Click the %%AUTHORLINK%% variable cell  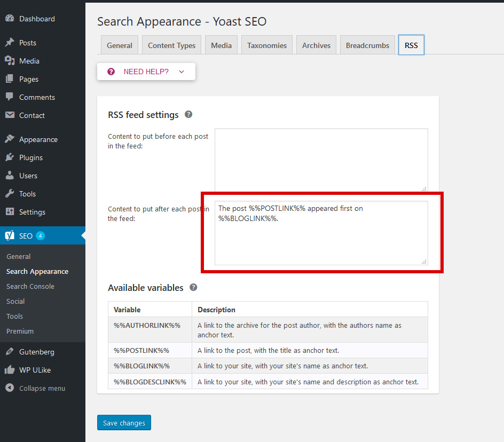pyautogui.click(x=150, y=330)
